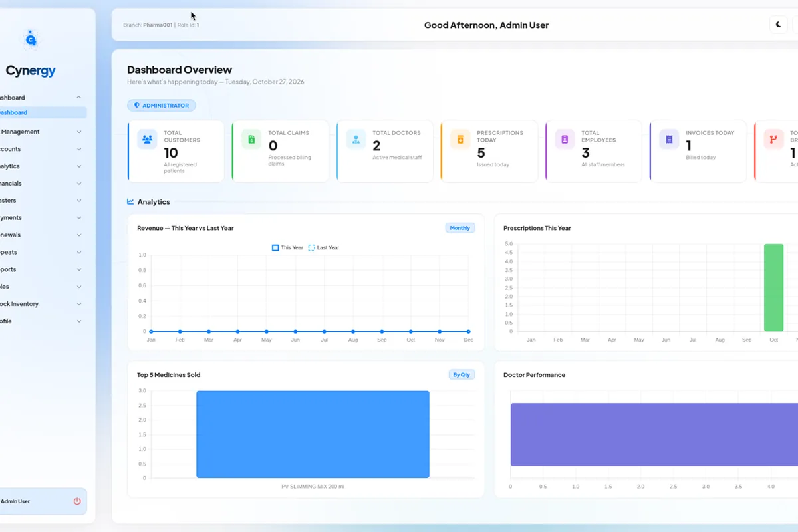Open the Total Customers stat card
The height and width of the screenshot is (532, 798).
click(176, 151)
